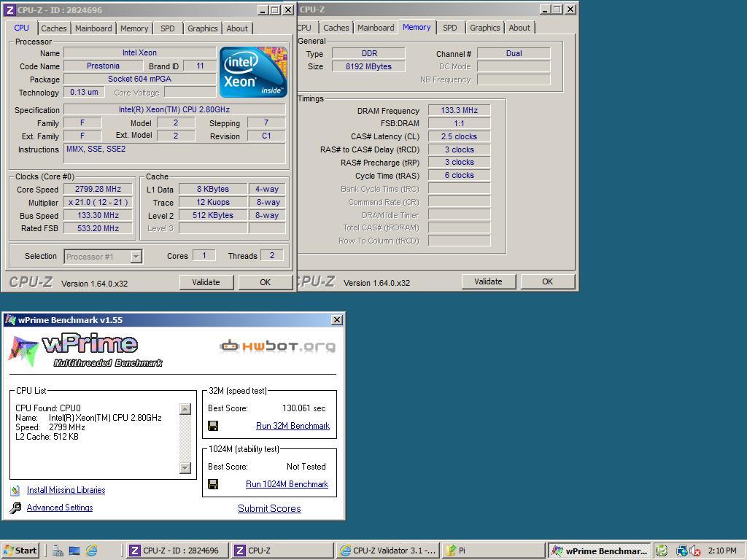Viewport: 747px width, 560px height.
Task: Open SPD tab in right CPU-Z window
Action: tap(449, 28)
